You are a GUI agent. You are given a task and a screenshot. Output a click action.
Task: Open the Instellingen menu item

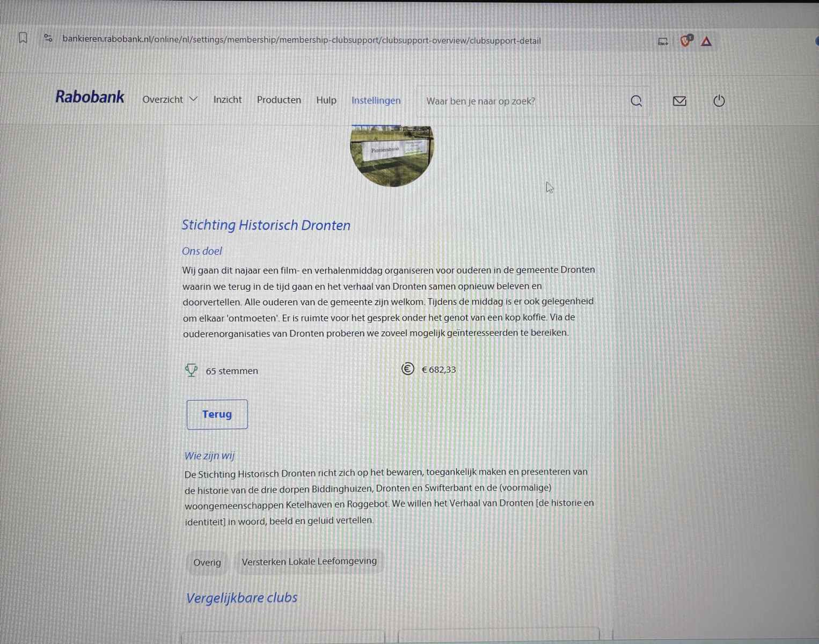pyautogui.click(x=376, y=100)
